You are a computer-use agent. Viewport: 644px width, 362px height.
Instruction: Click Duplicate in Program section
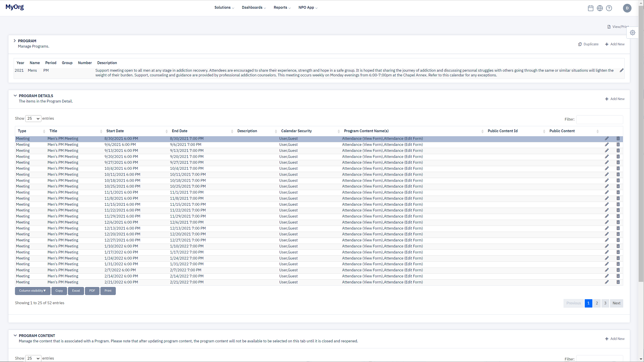pyautogui.click(x=588, y=44)
